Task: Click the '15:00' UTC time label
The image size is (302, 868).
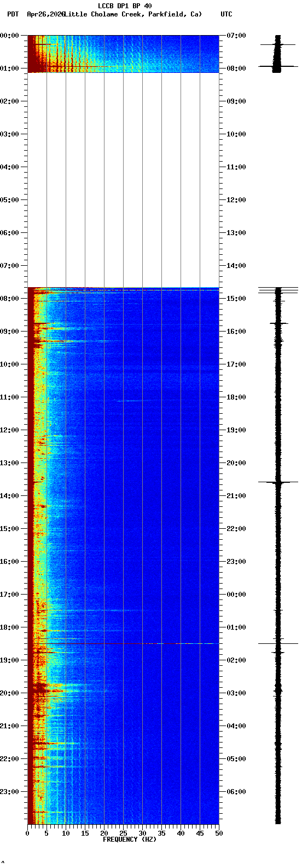Action: (x=236, y=299)
